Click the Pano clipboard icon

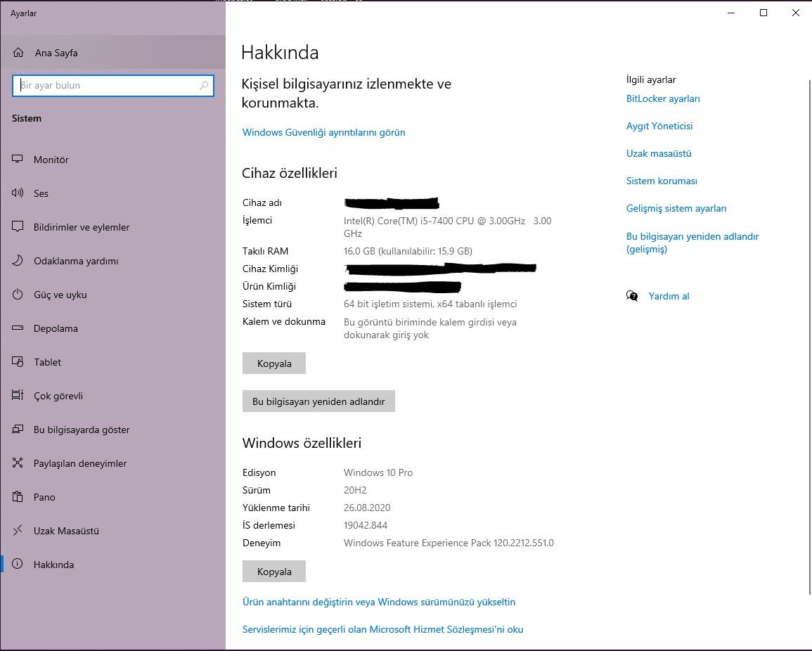(x=18, y=496)
